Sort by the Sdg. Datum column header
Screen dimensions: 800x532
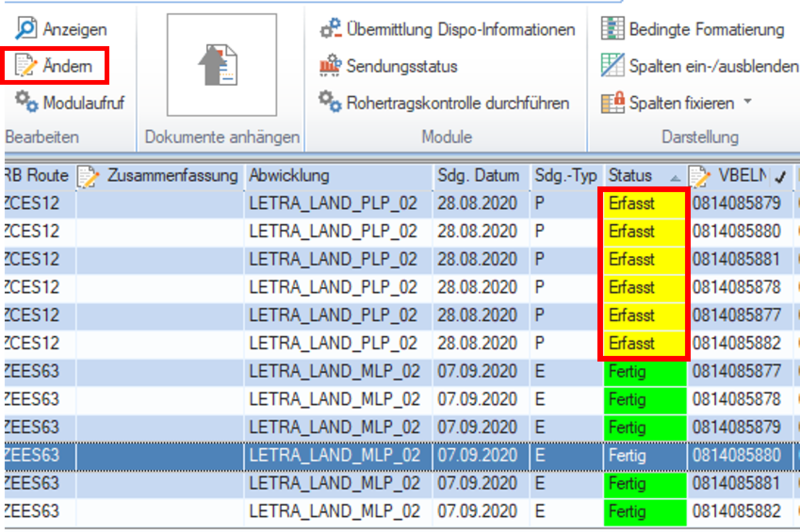pyautogui.click(x=478, y=176)
